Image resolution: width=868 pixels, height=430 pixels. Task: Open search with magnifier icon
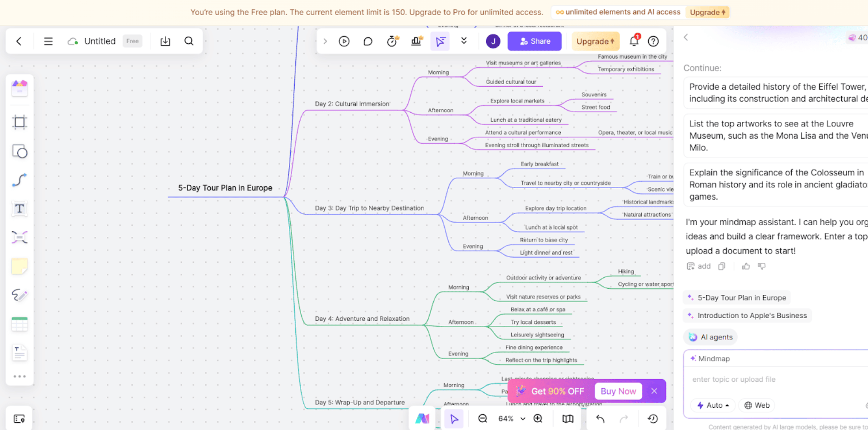(189, 41)
